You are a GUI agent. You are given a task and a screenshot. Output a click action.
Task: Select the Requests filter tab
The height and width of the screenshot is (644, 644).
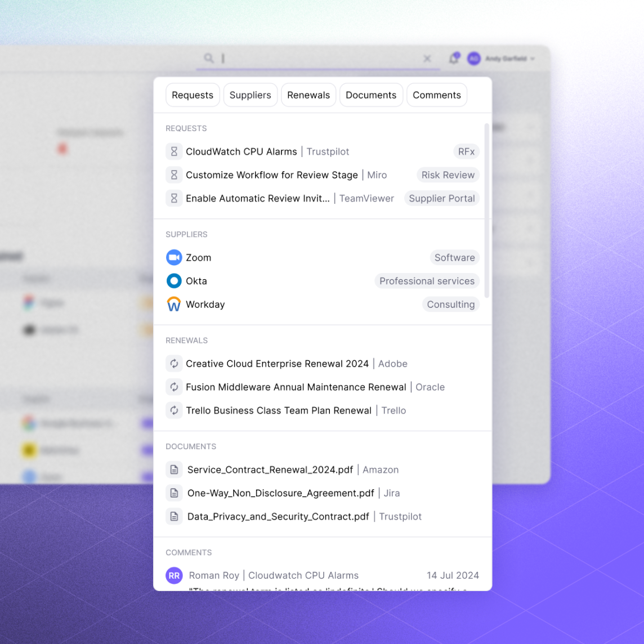tap(192, 95)
